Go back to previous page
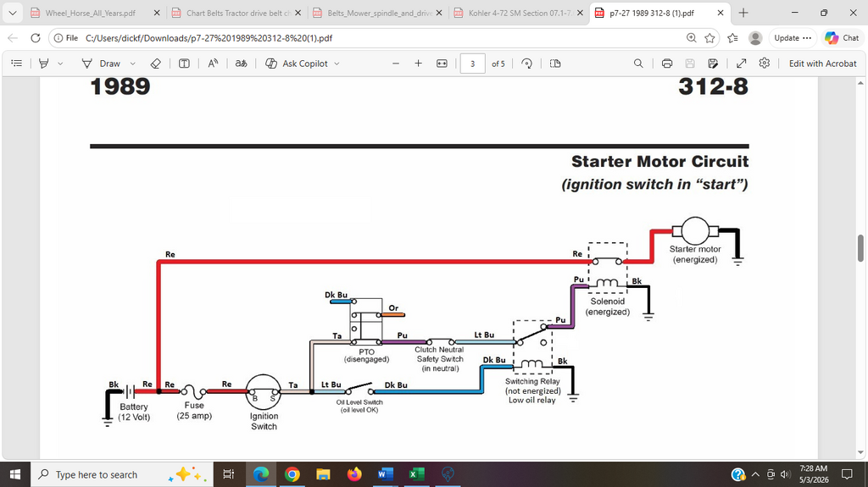 point(13,38)
